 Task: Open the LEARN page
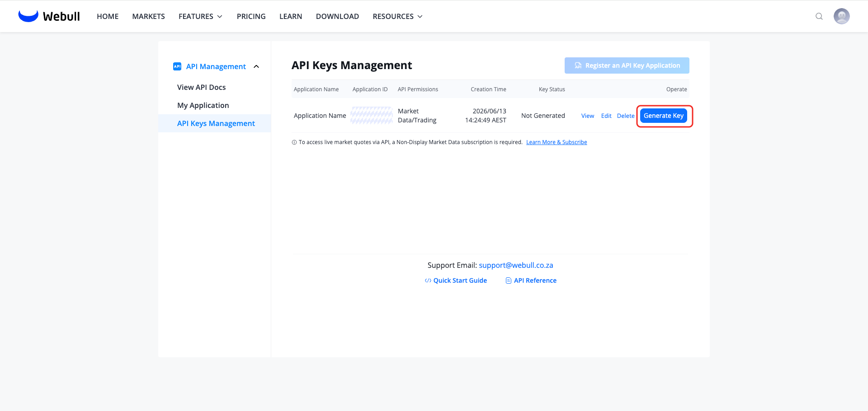291,16
